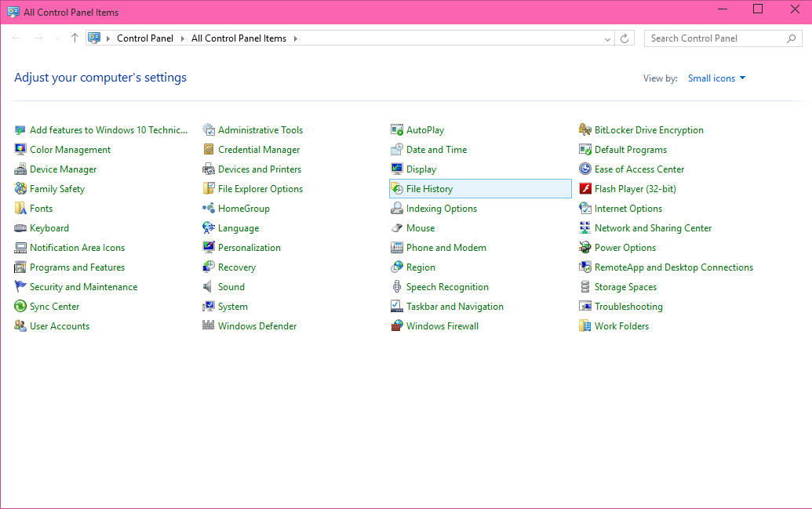Open Indexing Options
812x509 pixels.
(x=442, y=209)
